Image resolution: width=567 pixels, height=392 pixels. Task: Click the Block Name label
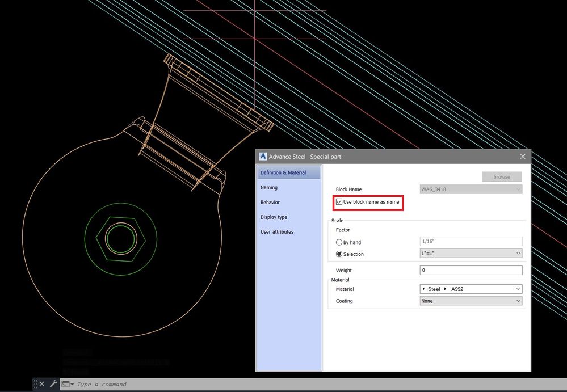point(348,189)
